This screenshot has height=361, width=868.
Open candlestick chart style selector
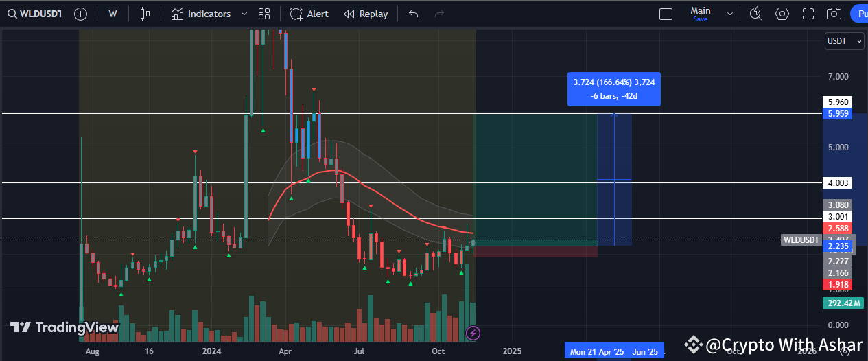point(144,14)
